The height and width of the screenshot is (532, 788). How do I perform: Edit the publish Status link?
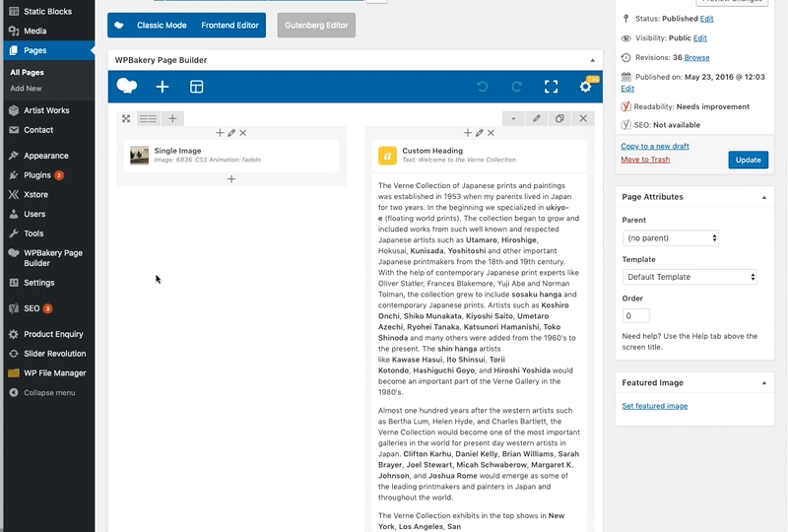(706, 19)
